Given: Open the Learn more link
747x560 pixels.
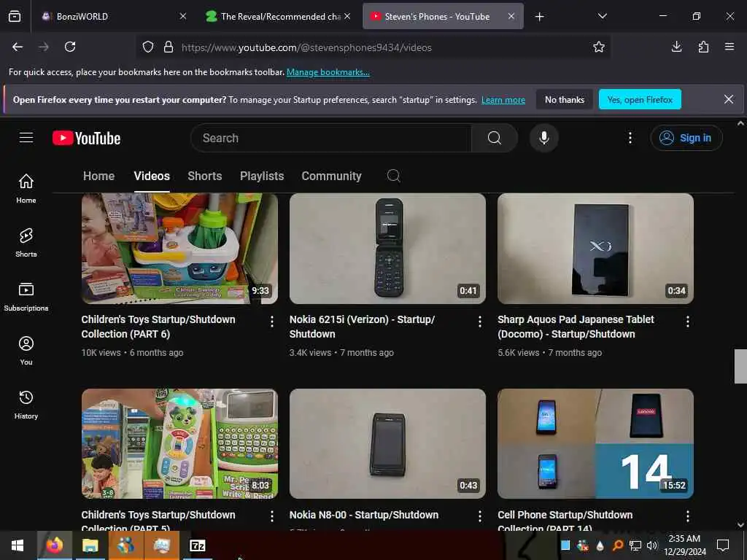Looking at the screenshot, I should point(503,100).
